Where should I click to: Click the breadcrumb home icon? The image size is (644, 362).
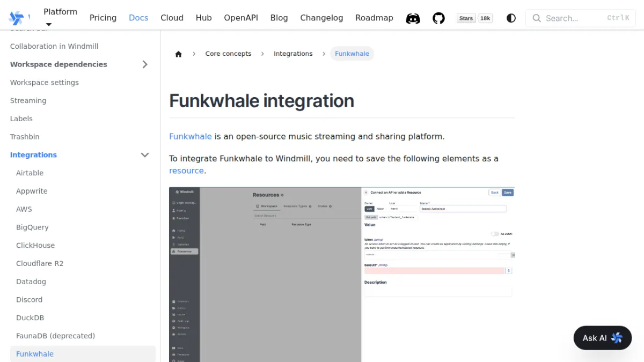(x=178, y=54)
